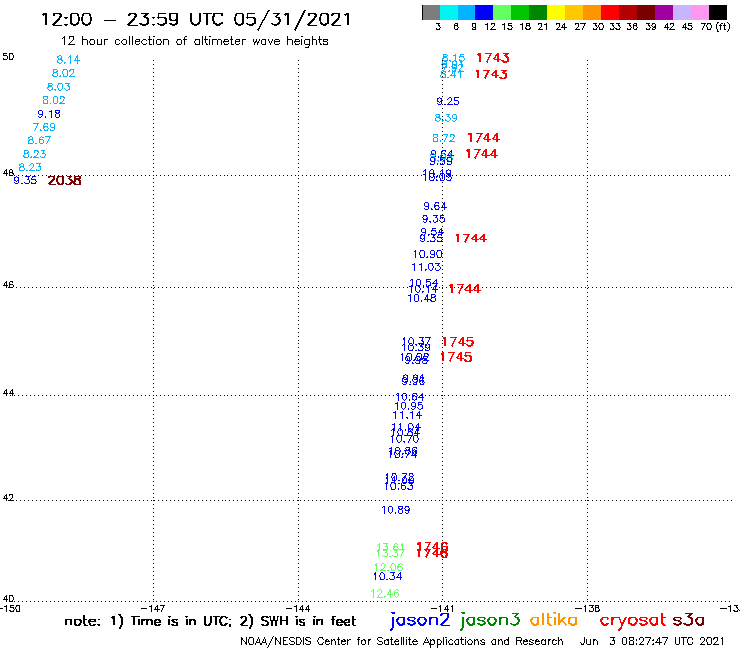Pick the bright red swatch in the color scale

coord(610,12)
